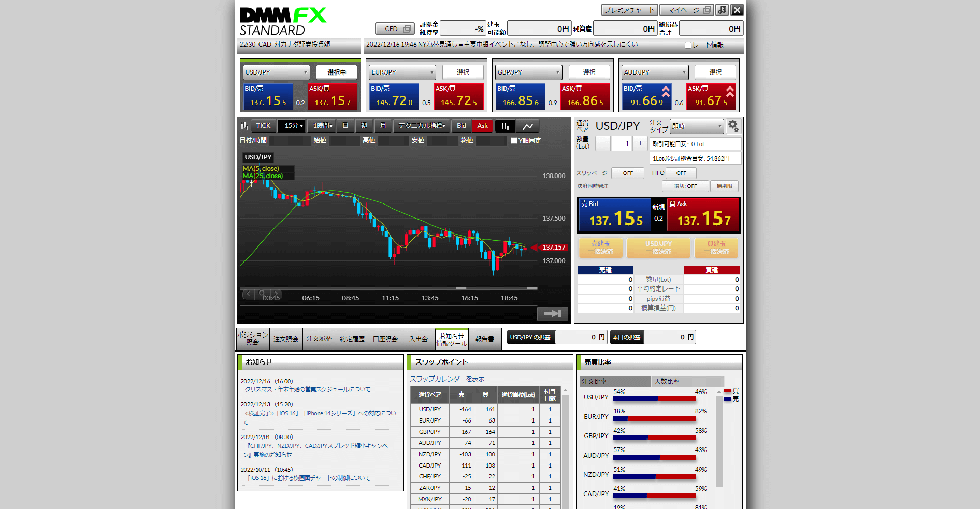Select EUR/JPY with its 選択 button

point(463,72)
